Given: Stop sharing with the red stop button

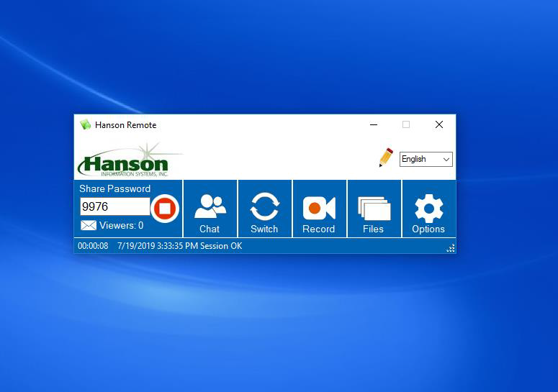Looking at the screenshot, I should [165, 209].
